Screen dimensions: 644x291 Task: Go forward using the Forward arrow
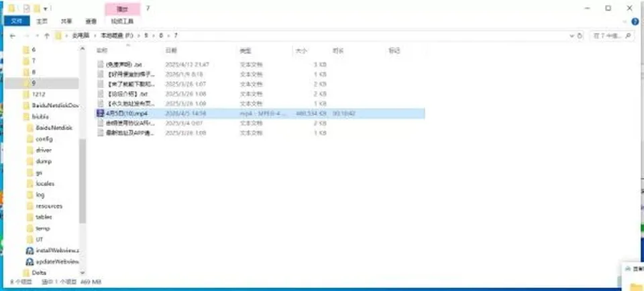pos(27,36)
